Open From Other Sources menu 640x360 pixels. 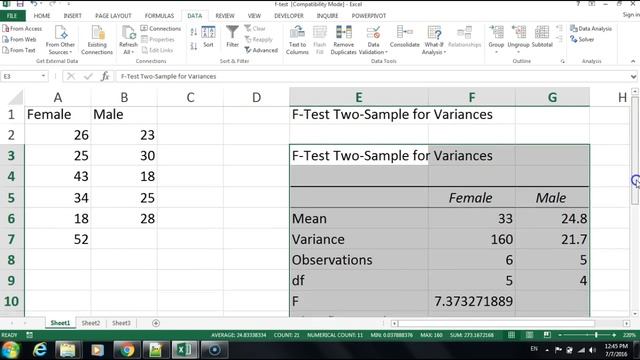click(x=60, y=40)
